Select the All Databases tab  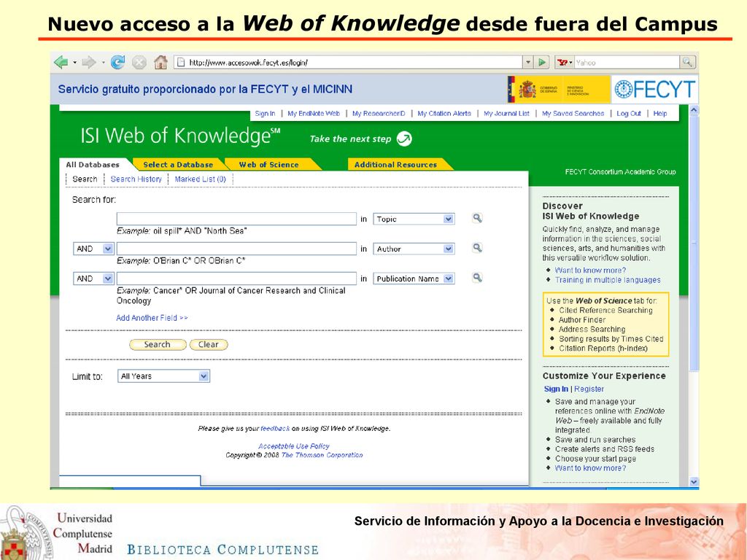coord(93,165)
